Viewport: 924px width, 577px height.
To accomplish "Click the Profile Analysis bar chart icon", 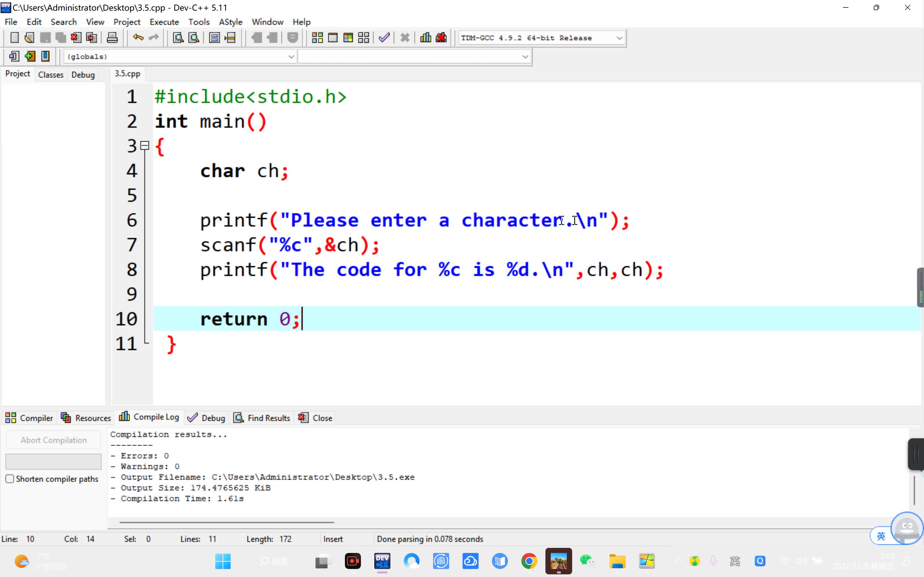I will pyautogui.click(x=425, y=37).
